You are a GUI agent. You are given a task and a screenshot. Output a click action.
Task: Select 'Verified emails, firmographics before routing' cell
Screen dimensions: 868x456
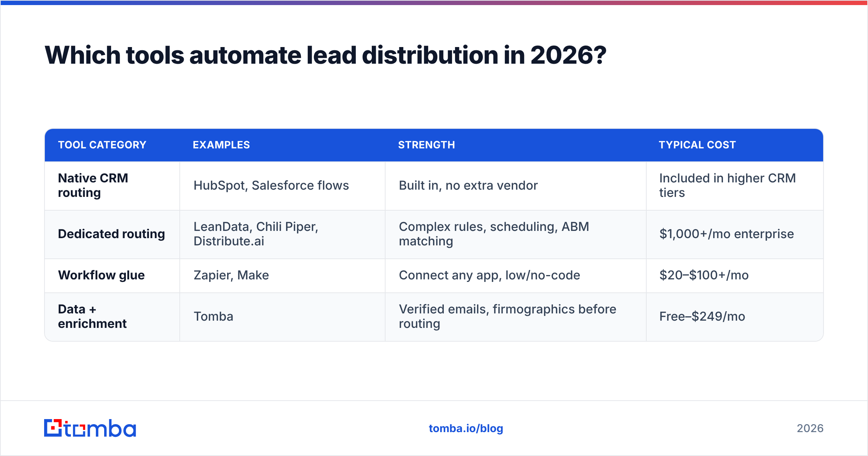(x=516, y=317)
